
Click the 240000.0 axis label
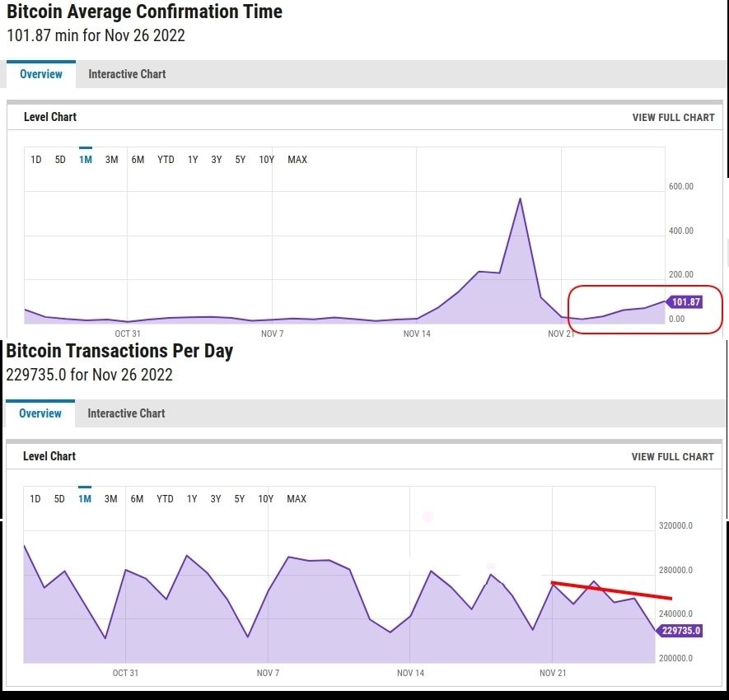pyautogui.click(x=675, y=614)
